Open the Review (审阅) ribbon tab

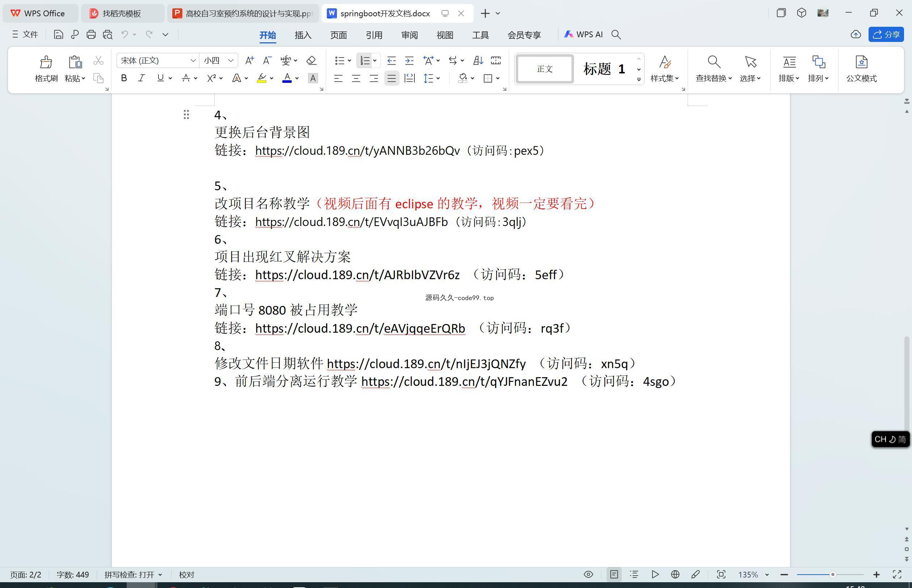(x=410, y=35)
